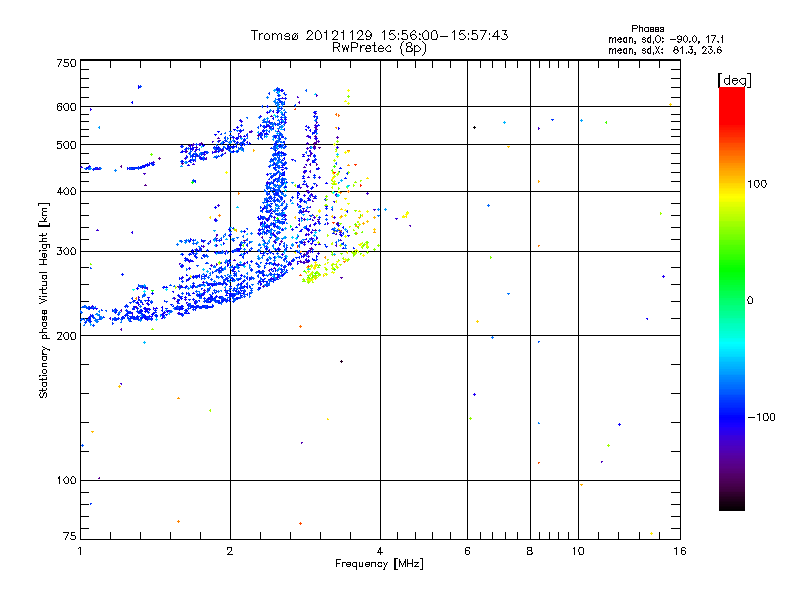Click the 'mean, sd,O: -90.0, 17.1' line
Image resolution: width=800 pixels, height=600 pixels.
click(666, 39)
